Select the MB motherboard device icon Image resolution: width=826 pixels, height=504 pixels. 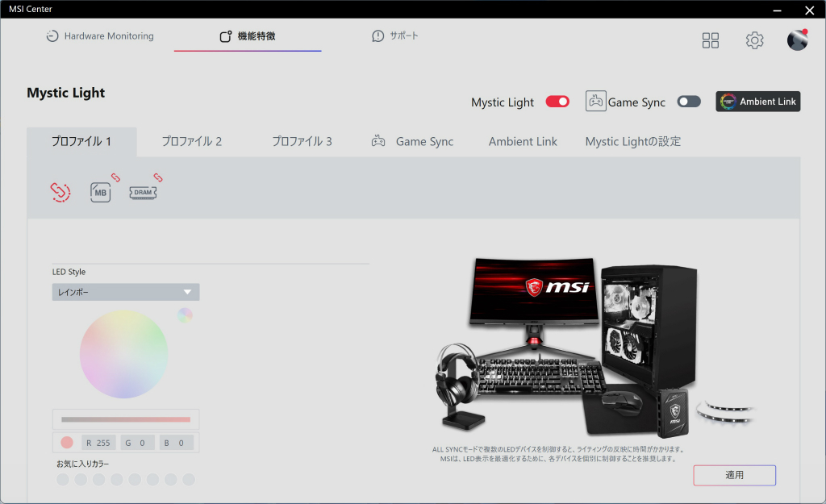click(100, 192)
